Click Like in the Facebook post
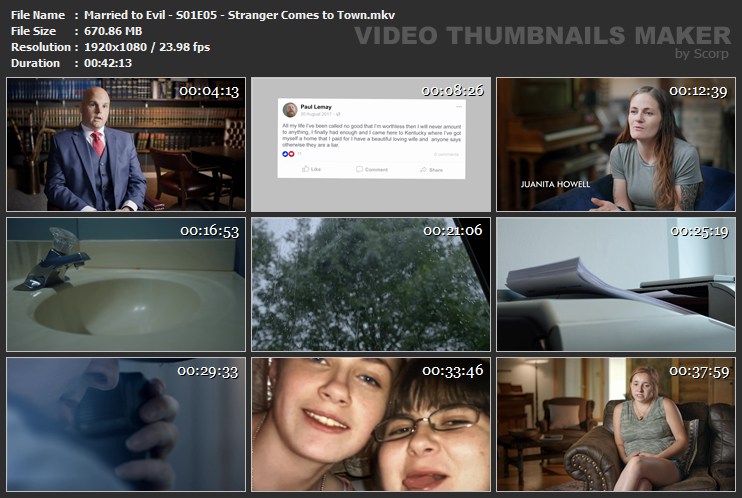 (x=311, y=169)
